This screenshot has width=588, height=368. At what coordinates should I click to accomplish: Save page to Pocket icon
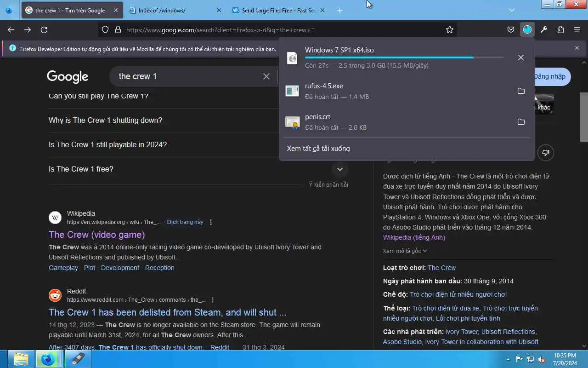[511, 29]
